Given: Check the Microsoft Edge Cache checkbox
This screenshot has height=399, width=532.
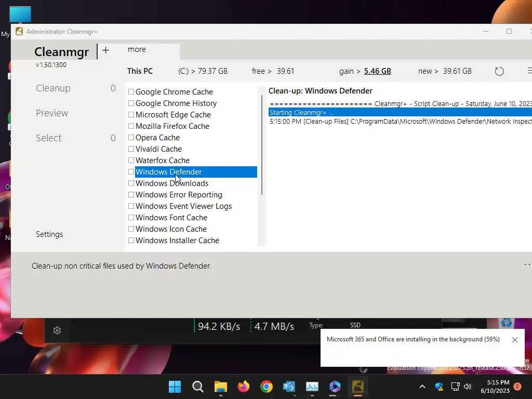Looking at the screenshot, I should 131,115.
